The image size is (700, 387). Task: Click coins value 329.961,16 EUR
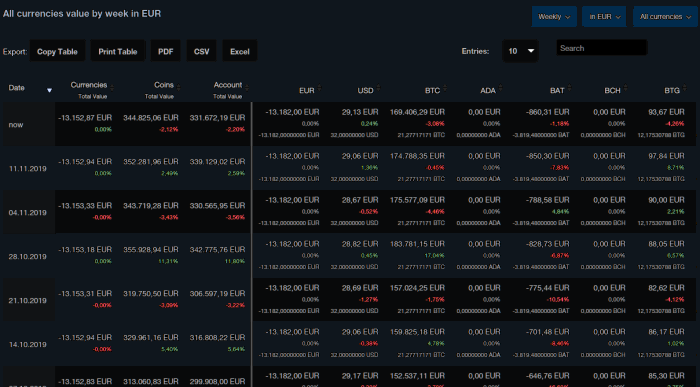click(151, 337)
